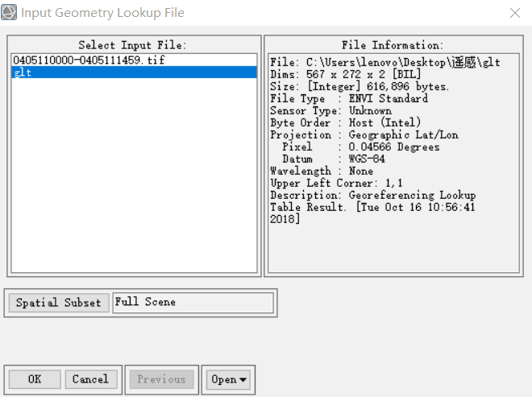Close the Input Geometry Lookup File dialog

(x=515, y=13)
